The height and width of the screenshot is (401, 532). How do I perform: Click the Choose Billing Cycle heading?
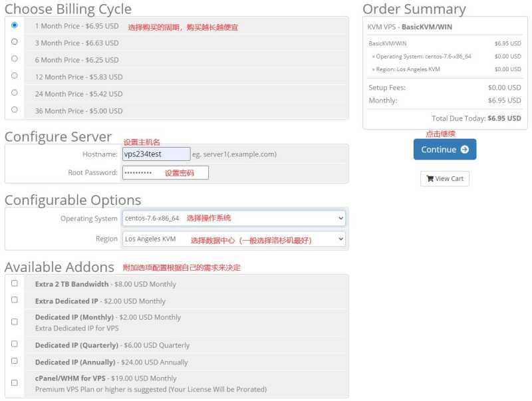(68, 9)
